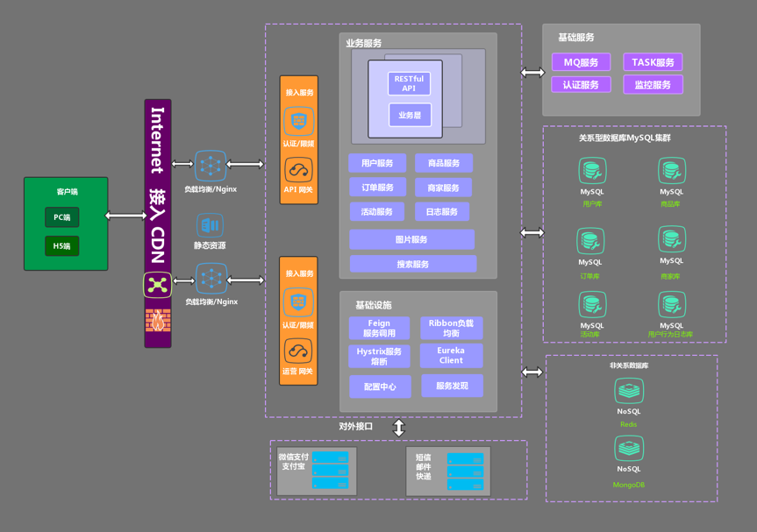Click the MQ服务 block
The image size is (757, 532).
581,62
